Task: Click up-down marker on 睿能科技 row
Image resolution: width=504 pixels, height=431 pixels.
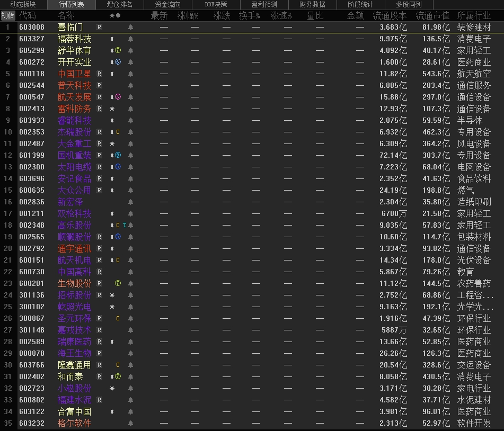Action: (x=112, y=120)
